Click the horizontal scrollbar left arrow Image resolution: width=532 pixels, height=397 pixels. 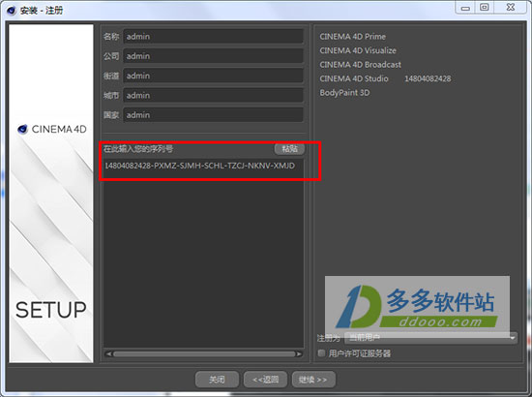108,353
